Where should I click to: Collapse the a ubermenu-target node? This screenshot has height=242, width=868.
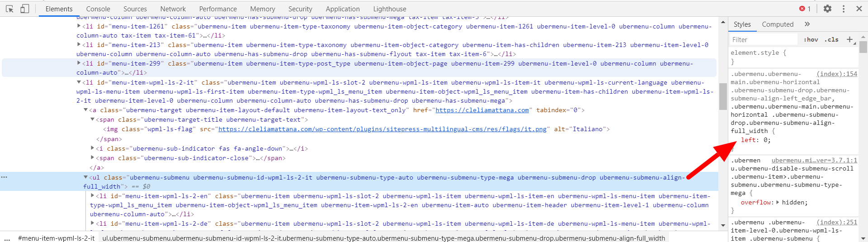tap(86, 110)
